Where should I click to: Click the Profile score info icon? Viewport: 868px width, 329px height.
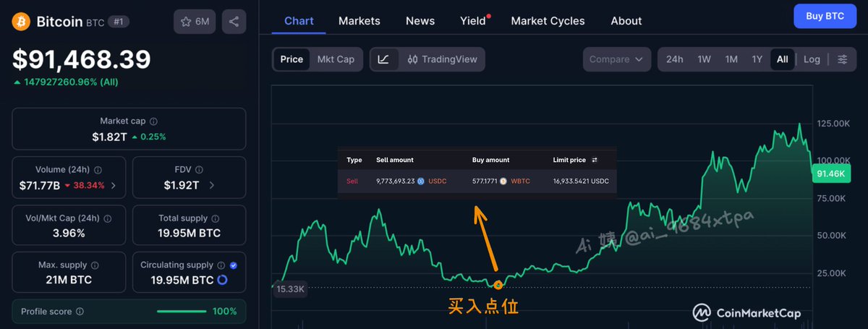pyautogui.click(x=80, y=312)
